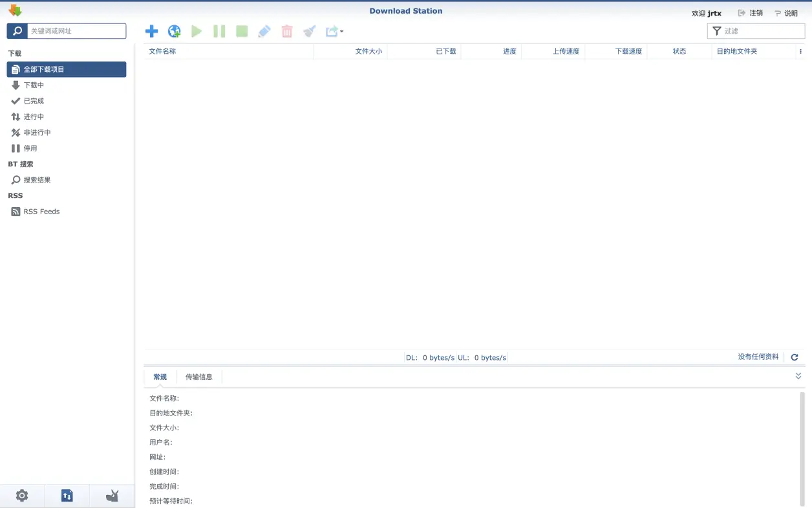Click the Resume download play icon
Viewport: 812px width, 508px height.
(x=197, y=30)
